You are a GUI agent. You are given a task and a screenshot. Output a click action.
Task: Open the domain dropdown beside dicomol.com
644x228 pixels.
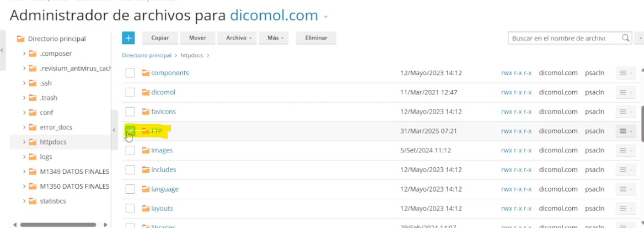326,17
